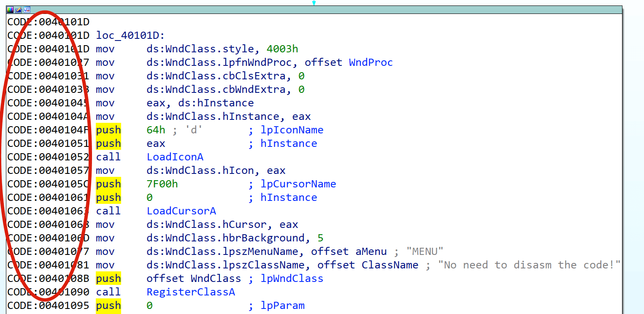Click "No need to disasm the code!" string
Screen dimensions: 644x314
tap(529, 265)
